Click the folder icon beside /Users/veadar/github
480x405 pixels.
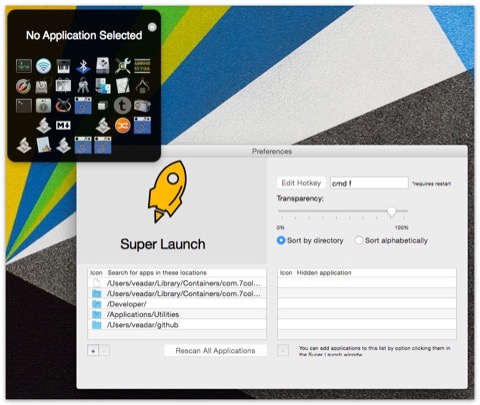pos(96,325)
